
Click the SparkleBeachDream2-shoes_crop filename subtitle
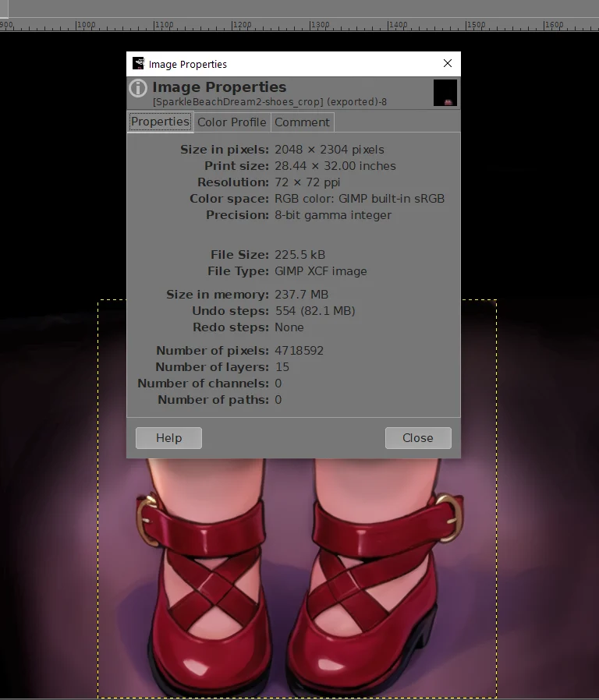(x=270, y=102)
